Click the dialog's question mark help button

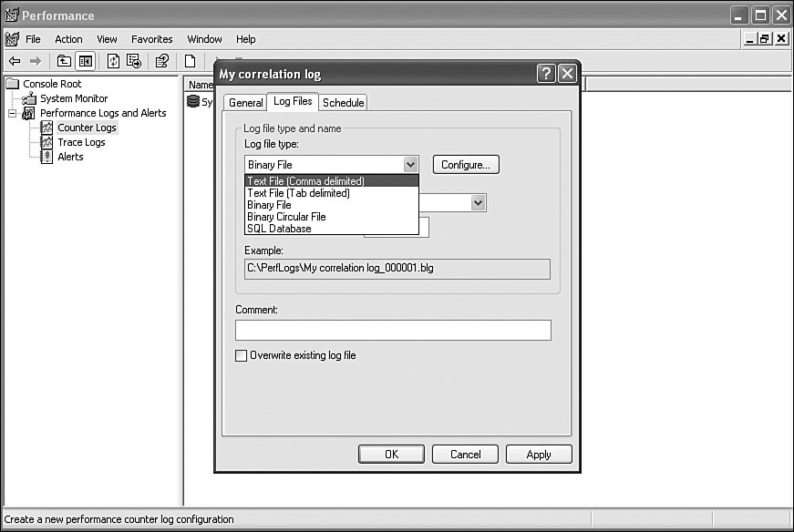[546, 74]
